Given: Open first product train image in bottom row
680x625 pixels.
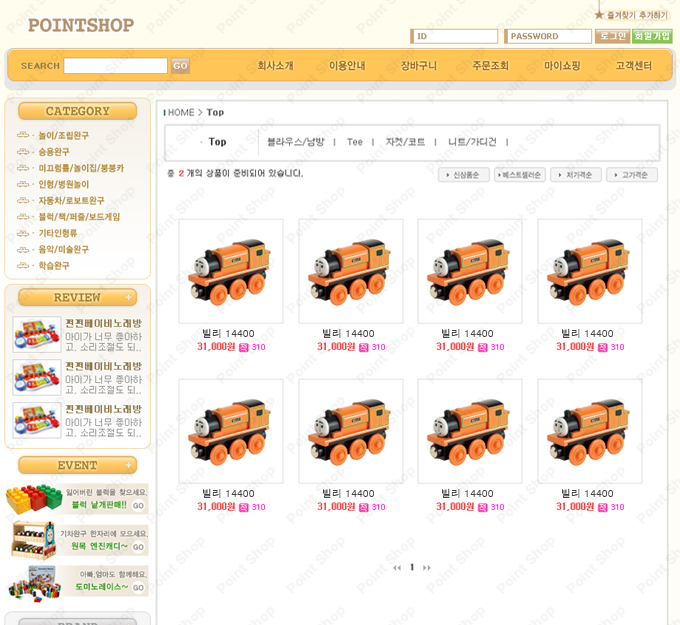Looking at the screenshot, I should (231, 431).
